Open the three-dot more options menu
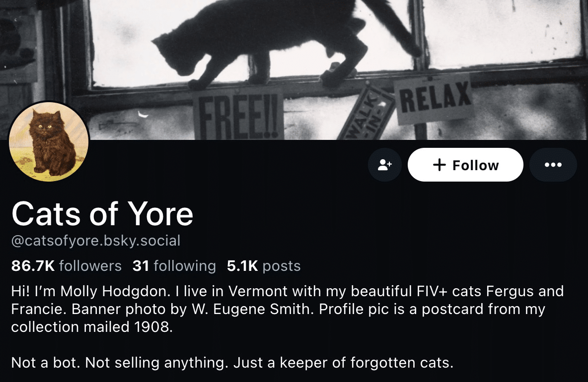 click(553, 165)
